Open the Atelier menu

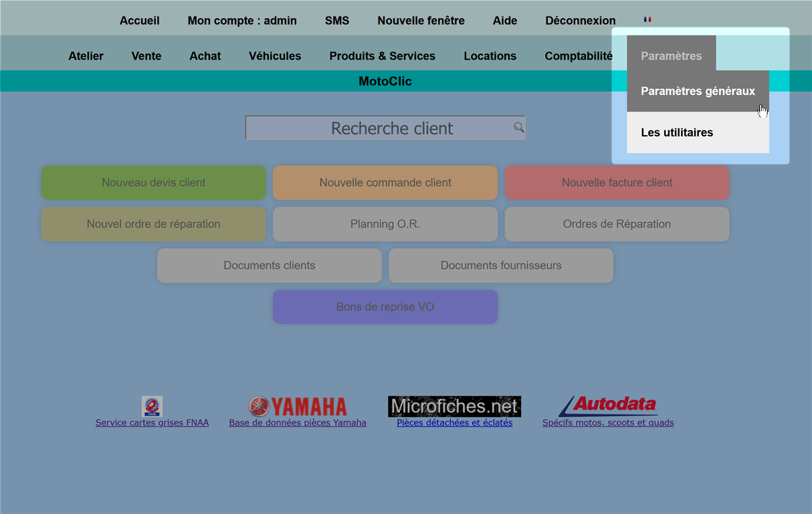coord(86,56)
